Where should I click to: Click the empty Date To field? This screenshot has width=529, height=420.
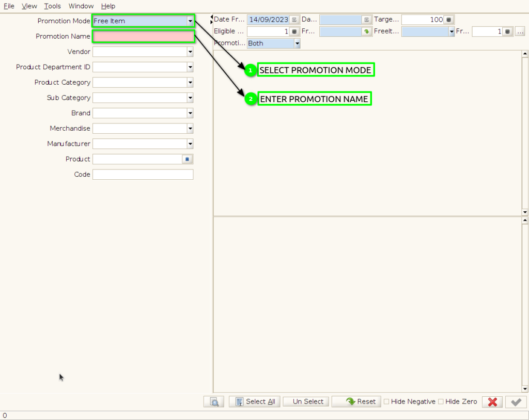click(341, 20)
